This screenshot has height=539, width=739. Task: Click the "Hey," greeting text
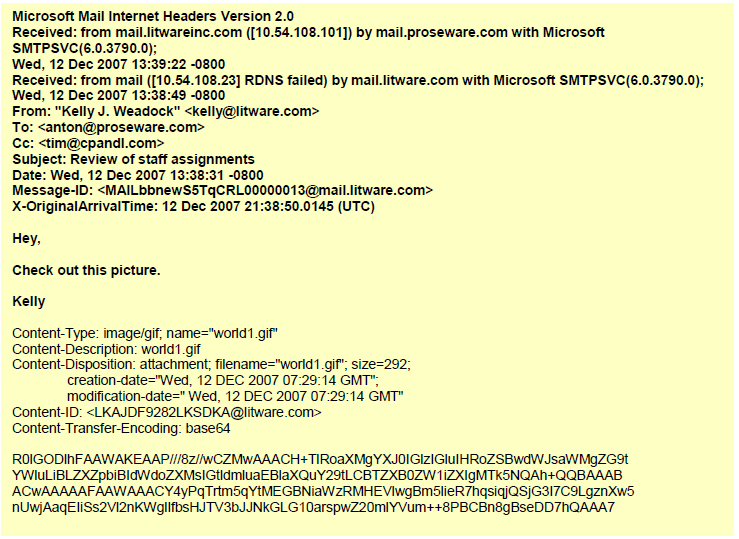pyautogui.click(x=26, y=238)
